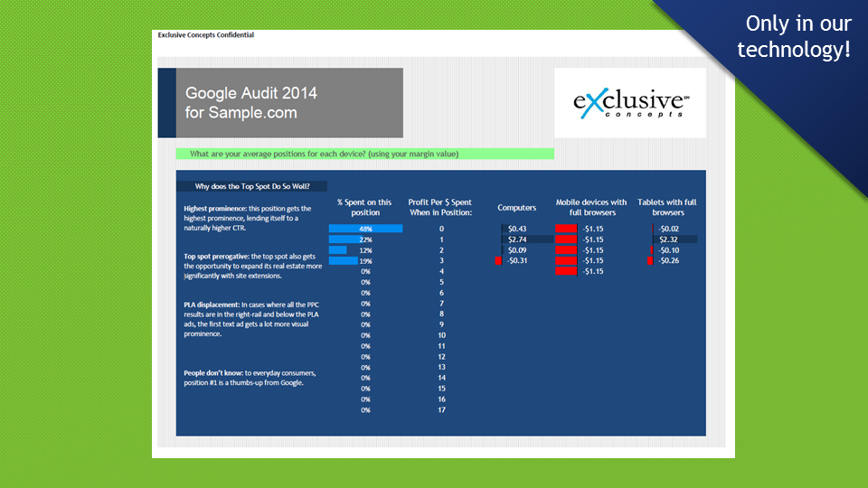Click Computers value $0.09

click(517, 250)
